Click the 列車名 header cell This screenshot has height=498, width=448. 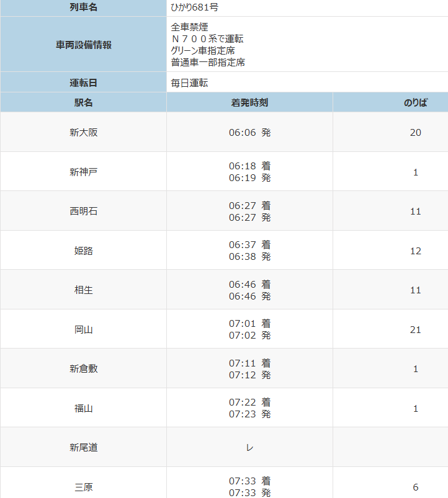click(x=84, y=7)
